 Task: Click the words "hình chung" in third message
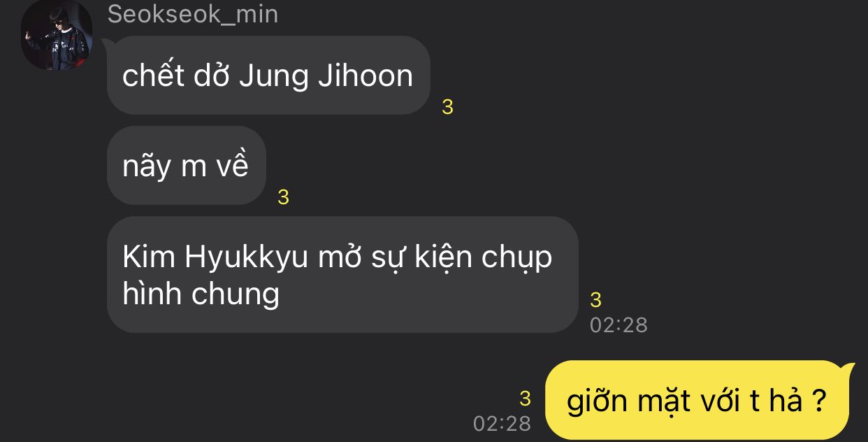(201, 294)
